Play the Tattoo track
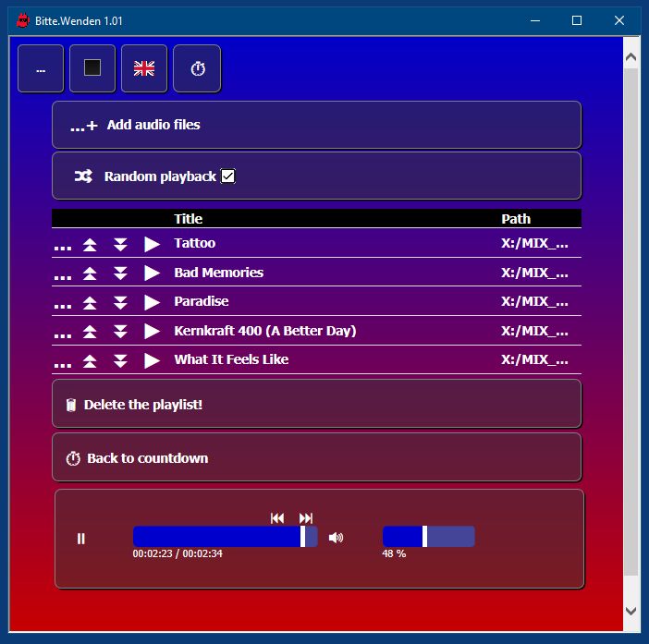This screenshot has width=649, height=644. (x=152, y=244)
